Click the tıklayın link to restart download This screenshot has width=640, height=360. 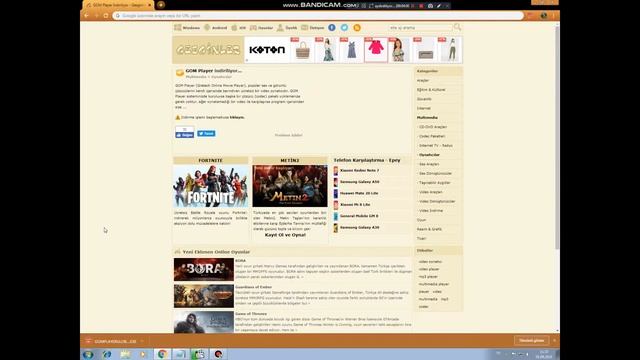(x=237, y=117)
